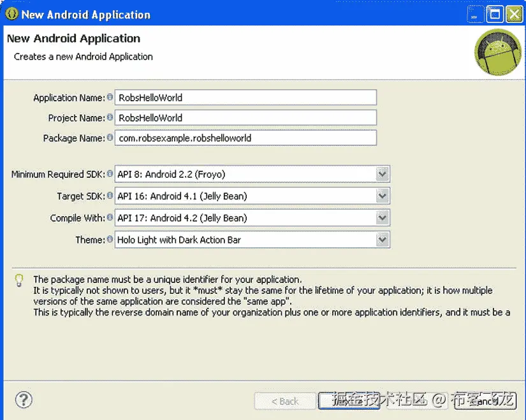Click inside the Project Name field
The image size is (526, 420).
coord(245,117)
